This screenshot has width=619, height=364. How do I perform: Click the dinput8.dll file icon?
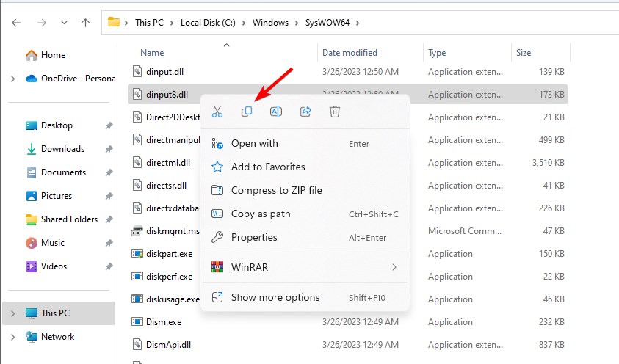coord(137,94)
